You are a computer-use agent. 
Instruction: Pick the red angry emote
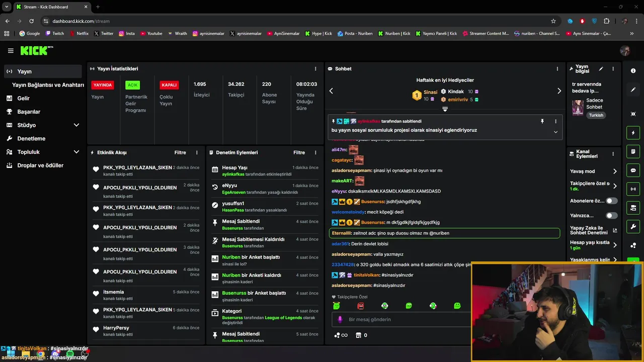click(x=360, y=306)
